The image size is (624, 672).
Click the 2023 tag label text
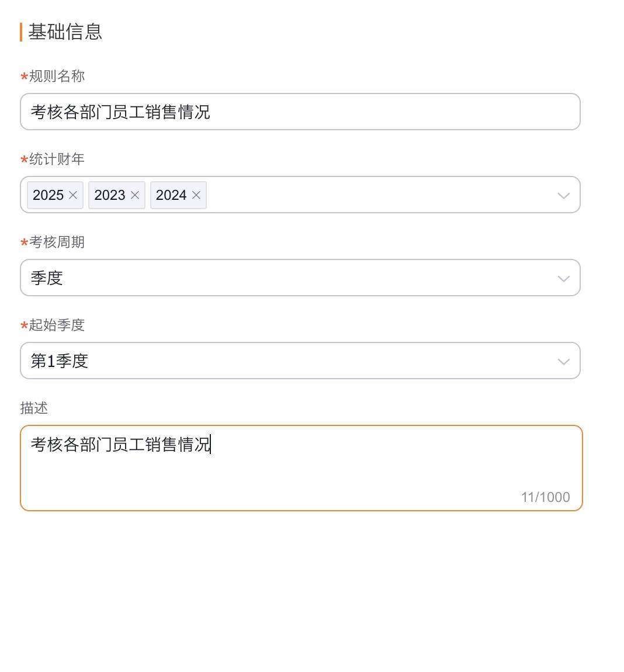click(110, 195)
